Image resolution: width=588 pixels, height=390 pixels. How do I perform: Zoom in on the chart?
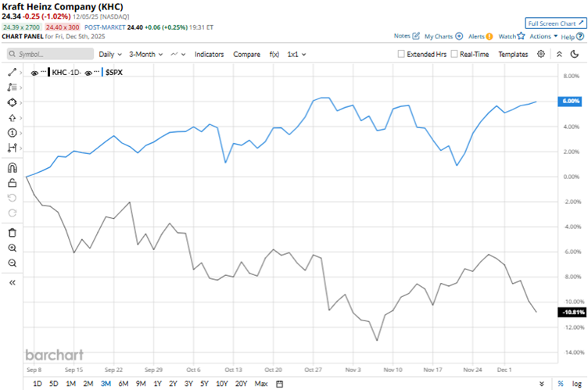click(x=12, y=248)
